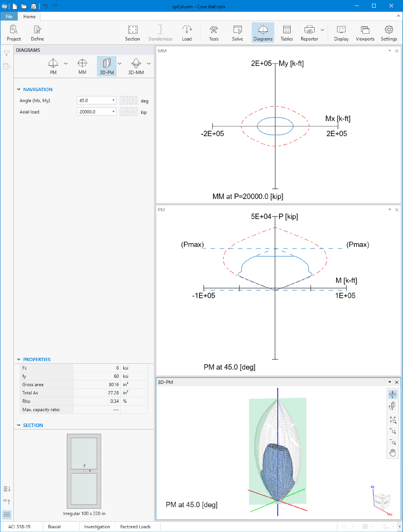Run the Solve command

pos(237,33)
